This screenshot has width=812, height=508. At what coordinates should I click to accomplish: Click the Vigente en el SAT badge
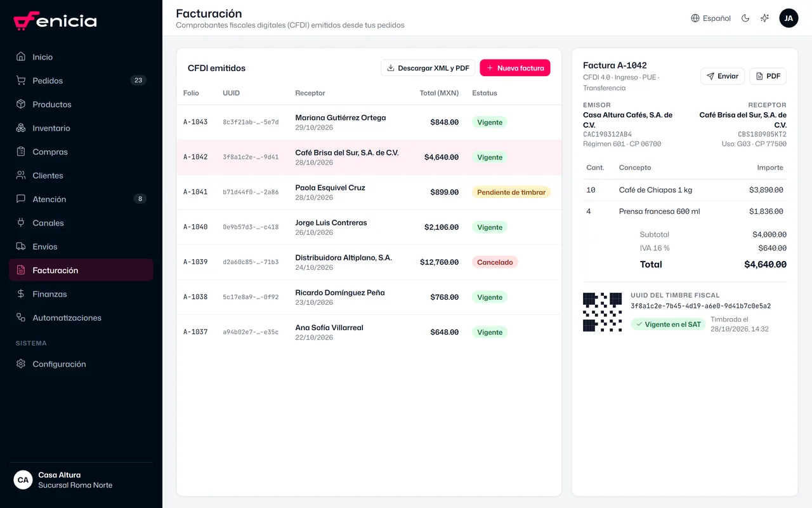click(x=668, y=324)
